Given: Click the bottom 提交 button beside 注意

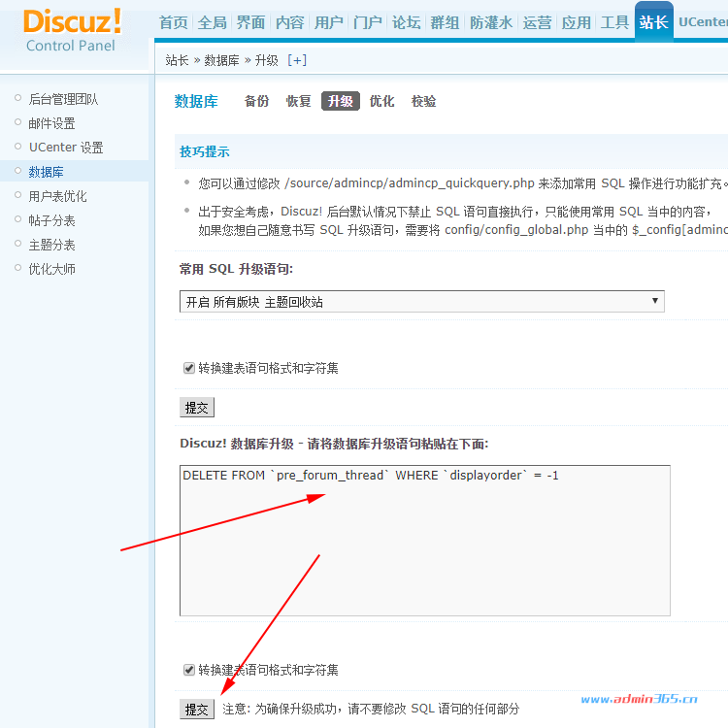Looking at the screenshot, I should (197, 710).
